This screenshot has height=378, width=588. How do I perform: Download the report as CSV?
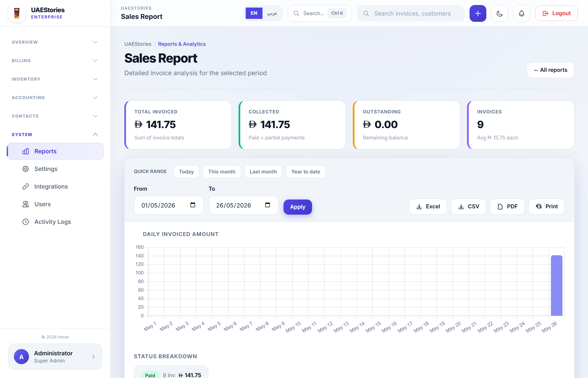coord(469,206)
